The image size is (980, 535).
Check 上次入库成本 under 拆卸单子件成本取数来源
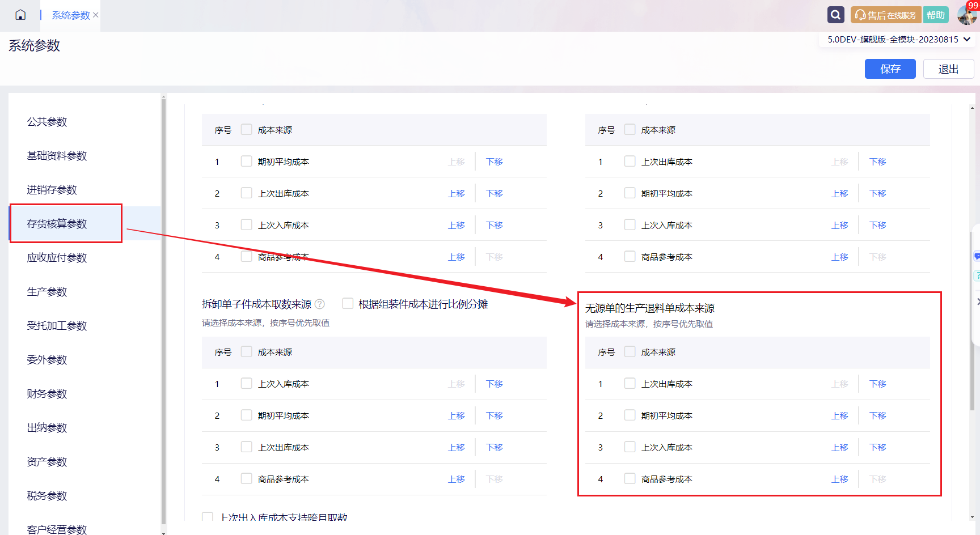click(246, 383)
